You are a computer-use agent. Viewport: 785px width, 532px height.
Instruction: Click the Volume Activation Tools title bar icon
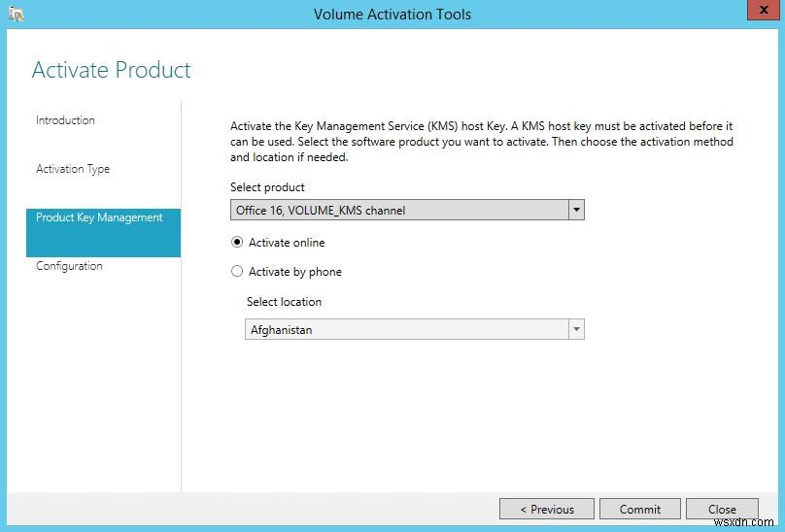pyautogui.click(x=15, y=14)
